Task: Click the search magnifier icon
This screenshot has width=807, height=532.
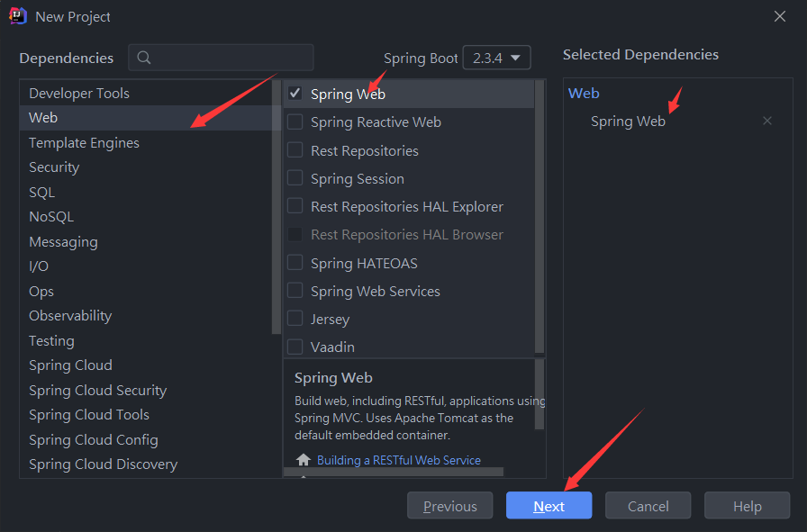Action: [x=144, y=58]
